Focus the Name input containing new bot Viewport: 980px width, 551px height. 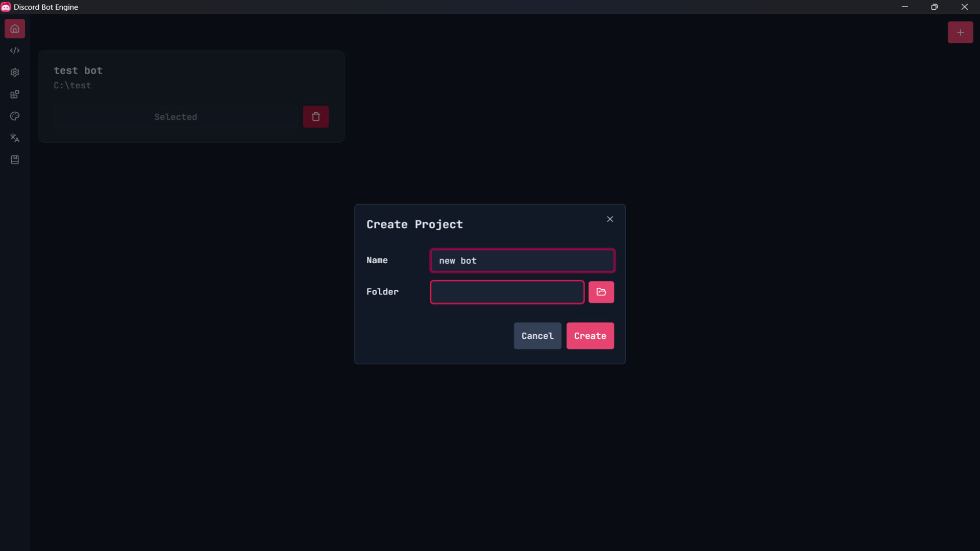point(522,260)
